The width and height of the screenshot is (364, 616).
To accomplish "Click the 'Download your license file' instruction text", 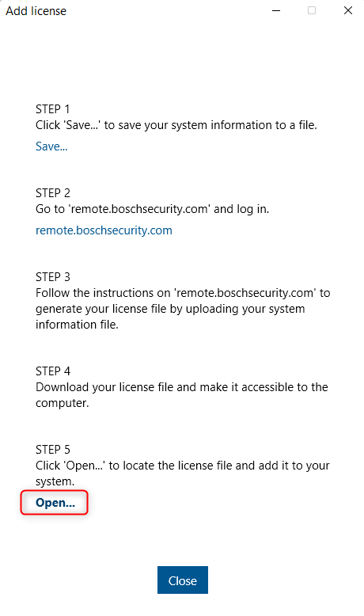I will (182, 387).
